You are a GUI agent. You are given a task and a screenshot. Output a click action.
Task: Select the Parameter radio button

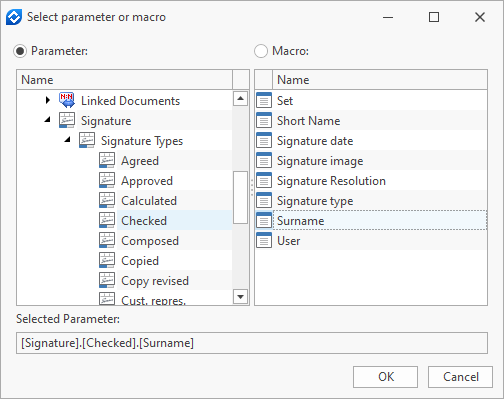[20, 51]
